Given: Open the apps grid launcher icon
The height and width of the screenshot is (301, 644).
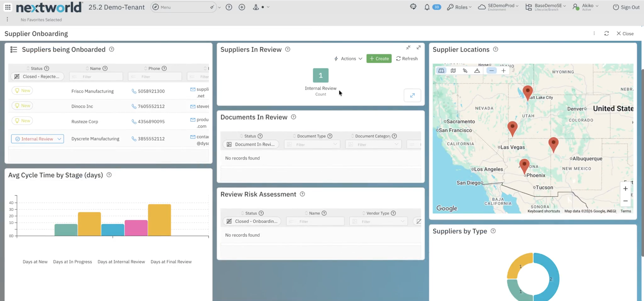Looking at the screenshot, I should point(8,7).
